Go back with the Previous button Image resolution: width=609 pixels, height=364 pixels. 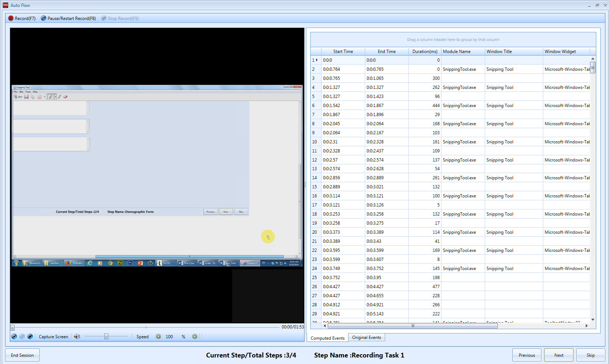(x=527, y=355)
